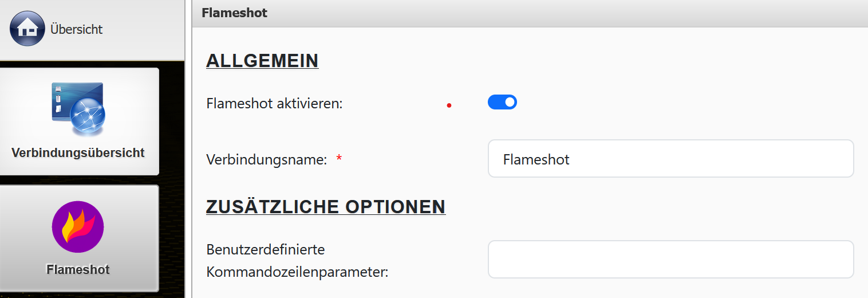
Task: Click the red dot near the toggle
Action: 449,105
